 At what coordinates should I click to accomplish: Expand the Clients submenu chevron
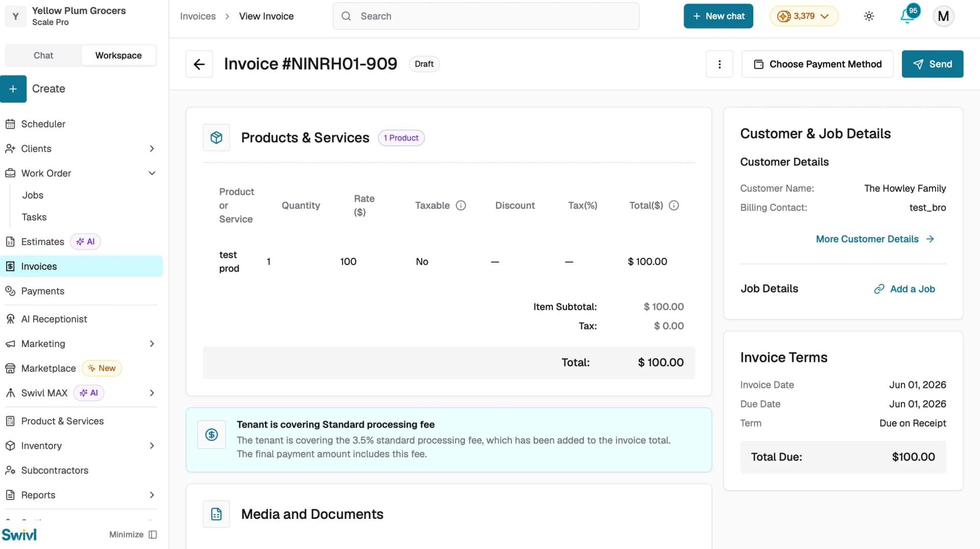point(152,148)
